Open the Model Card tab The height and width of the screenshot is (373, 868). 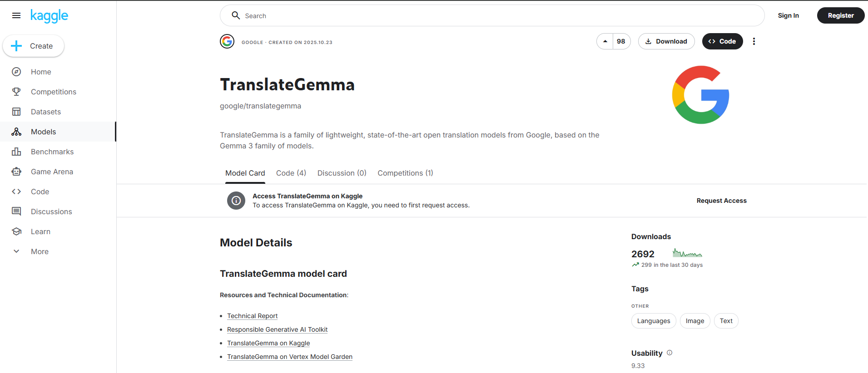[245, 173]
